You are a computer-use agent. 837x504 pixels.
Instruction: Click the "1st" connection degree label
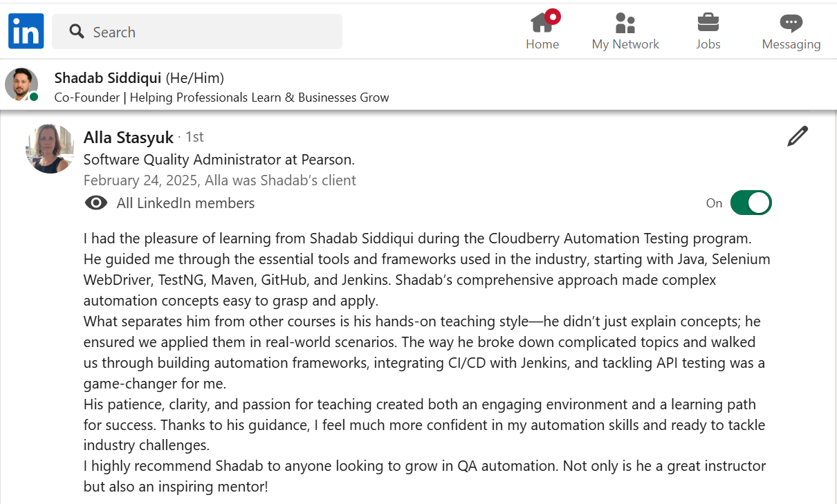pyautogui.click(x=194, y=138)
